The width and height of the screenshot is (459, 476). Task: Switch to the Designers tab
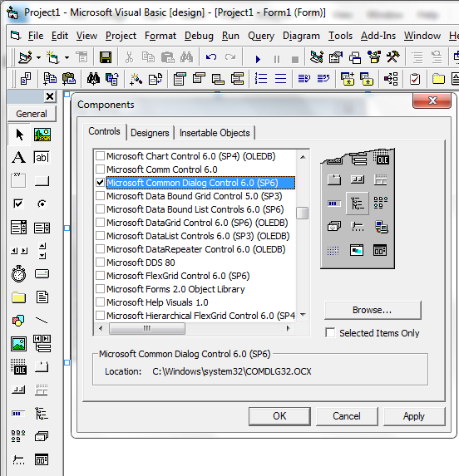[x=150, y=133]
